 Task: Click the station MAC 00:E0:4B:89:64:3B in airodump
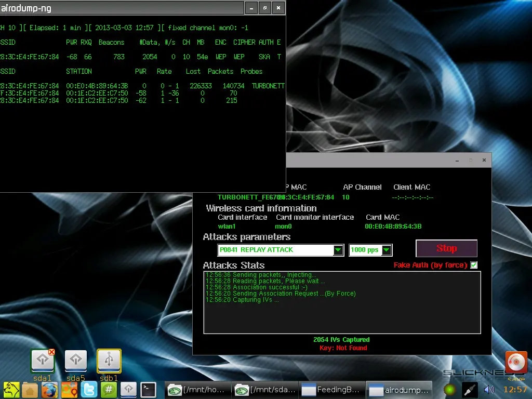pyautogui.click(x=97, y=86)
